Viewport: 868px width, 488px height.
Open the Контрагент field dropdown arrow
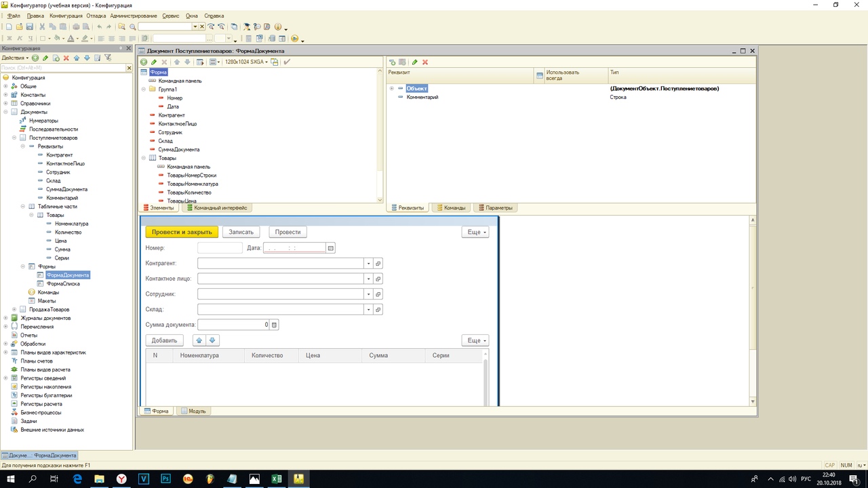coord(368,263)
